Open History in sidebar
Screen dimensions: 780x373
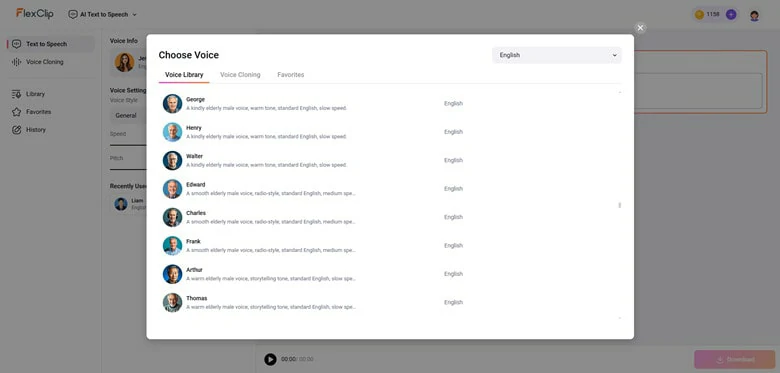(x=51, y=130)
